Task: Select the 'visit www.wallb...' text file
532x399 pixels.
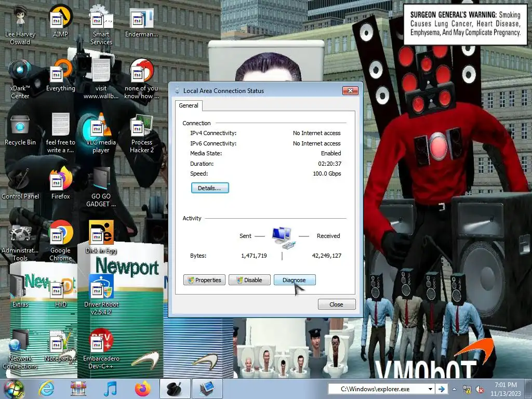Action: (x=101, y=79)
